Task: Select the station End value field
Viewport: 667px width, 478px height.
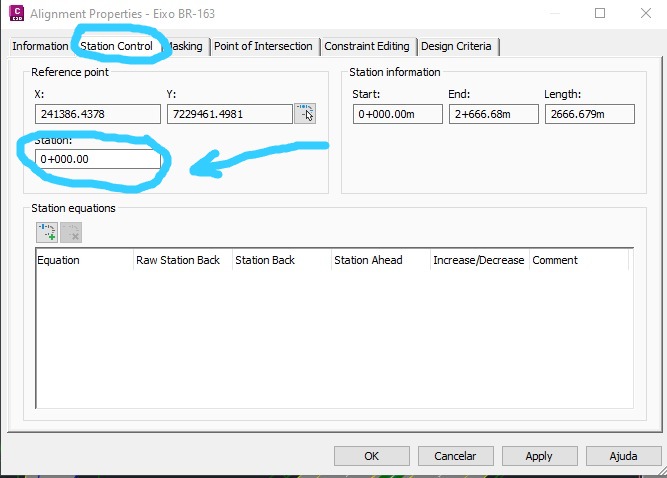Action: [x=486, y=114]
